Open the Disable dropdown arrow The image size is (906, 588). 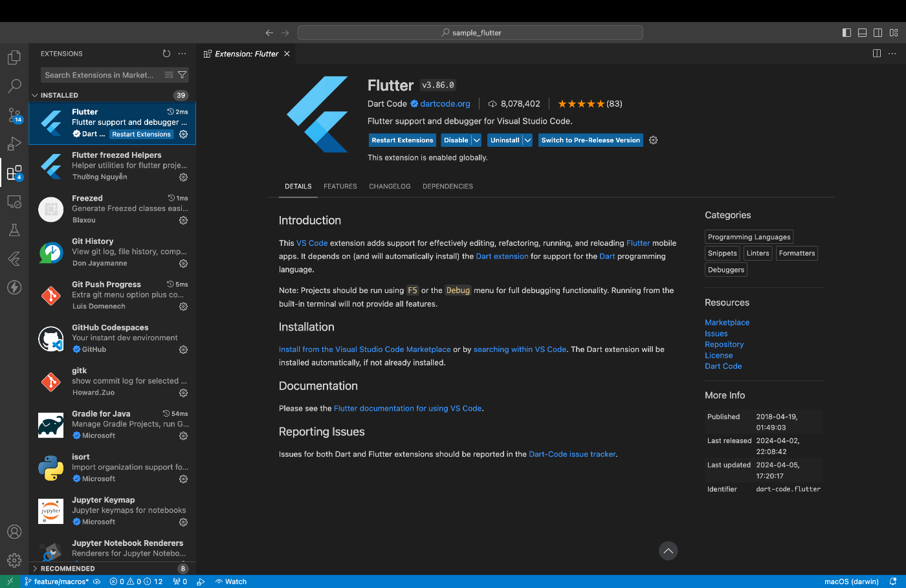476,140
